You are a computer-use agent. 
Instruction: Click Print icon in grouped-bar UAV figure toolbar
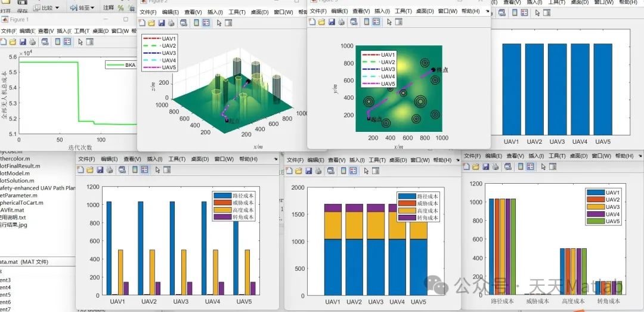pyautogui.click(x=109, y=169)
